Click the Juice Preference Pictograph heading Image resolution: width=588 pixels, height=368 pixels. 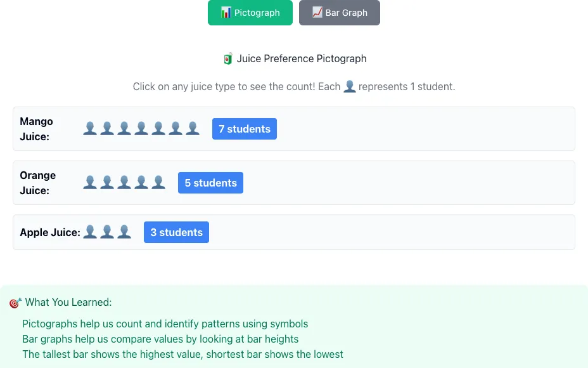click(x=302, y=58)
